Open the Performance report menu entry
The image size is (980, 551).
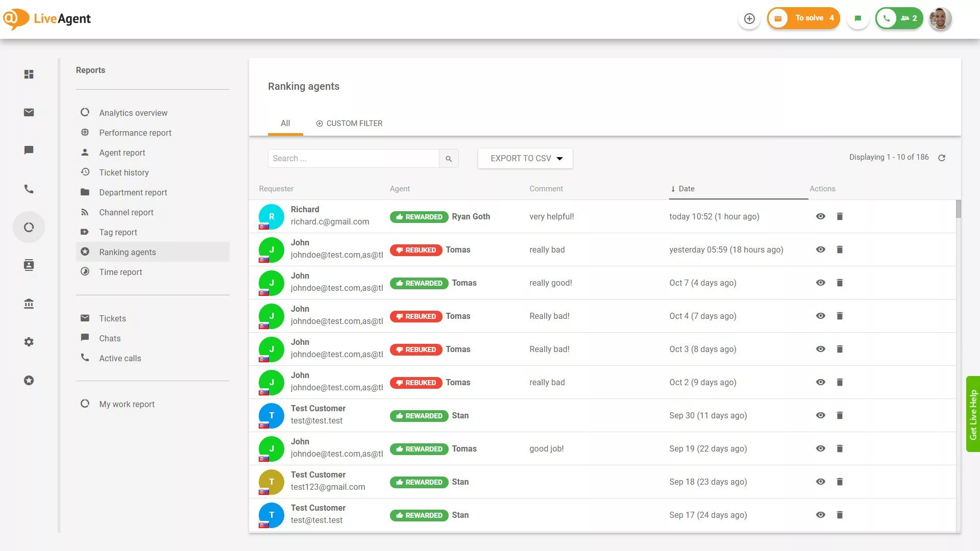click(x=135, y=133)
